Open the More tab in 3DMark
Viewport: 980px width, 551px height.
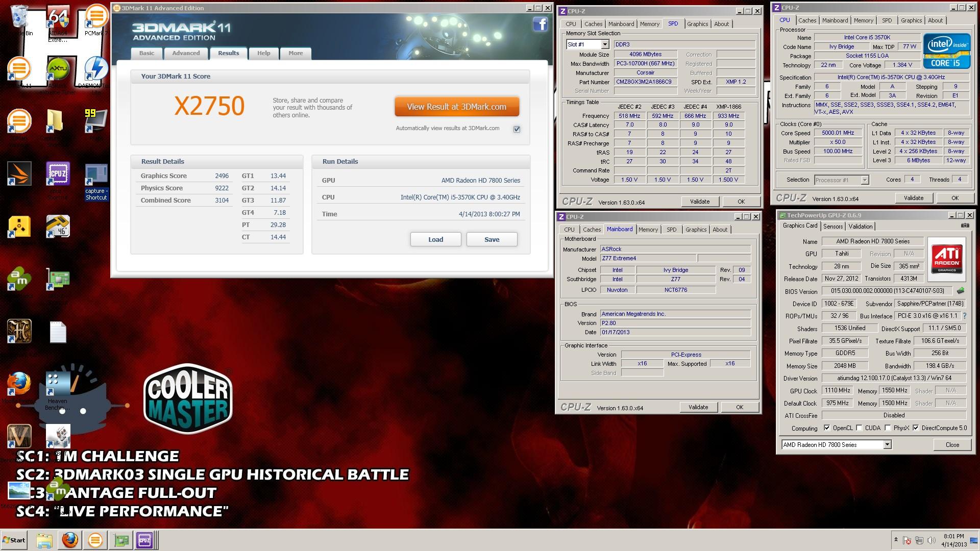(x=296, y=53)
